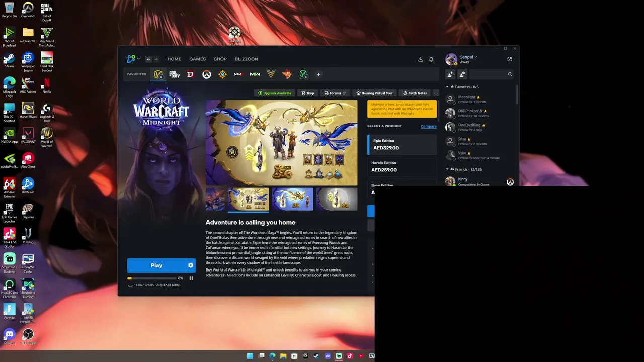Go to the HOME tab
The image size is (644, 362).
click(x=174, y=59)
